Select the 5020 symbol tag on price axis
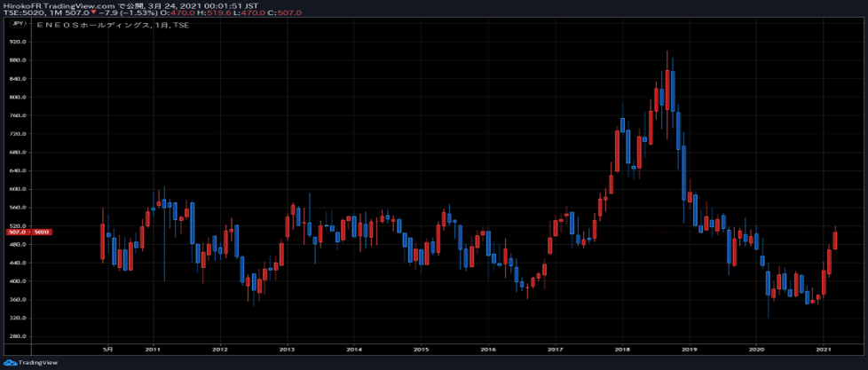Image resolution: width=868 pixels, height=370 pixels. coord(42,232)
